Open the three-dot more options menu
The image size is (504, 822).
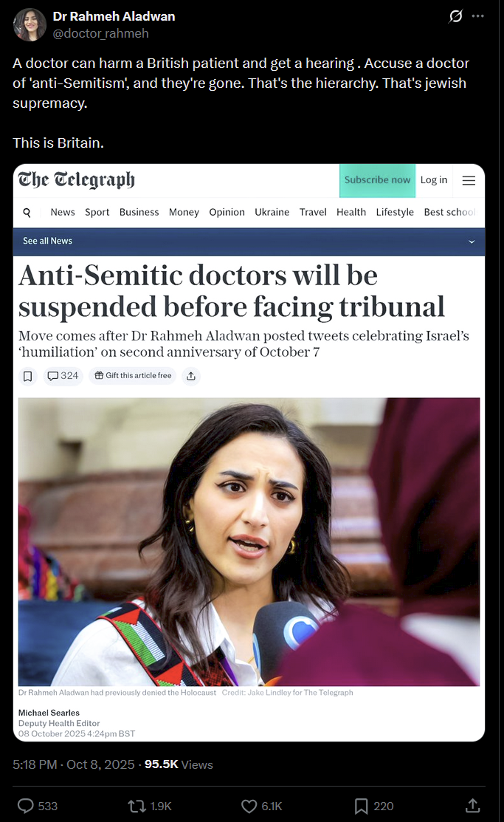pyautogui.click(x=478, y=16)
